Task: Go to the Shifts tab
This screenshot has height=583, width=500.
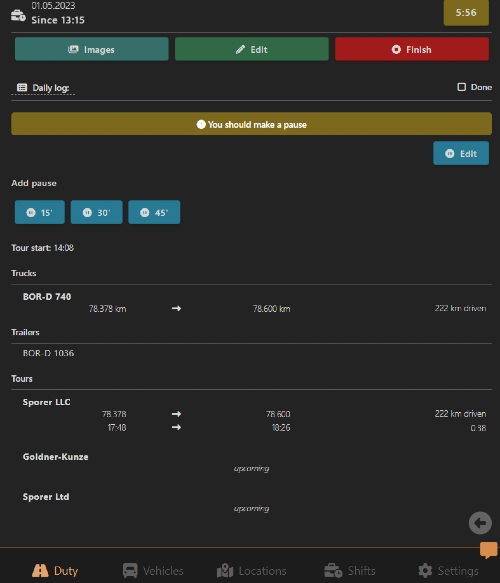Action: 350,570
